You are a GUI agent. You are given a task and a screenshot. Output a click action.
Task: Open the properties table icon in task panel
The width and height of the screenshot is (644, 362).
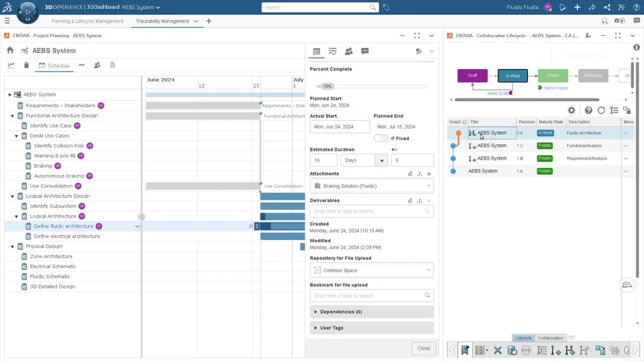click(316, 52)
